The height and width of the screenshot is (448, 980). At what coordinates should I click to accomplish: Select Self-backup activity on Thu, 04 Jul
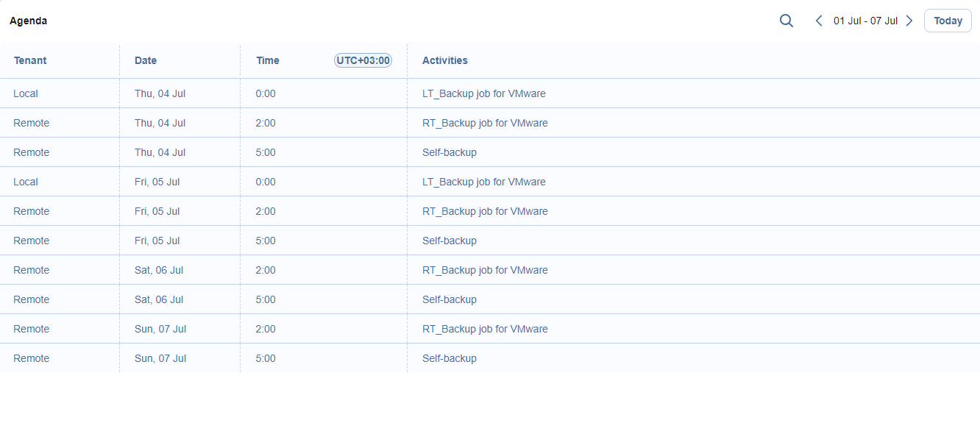tap(449, 152)
